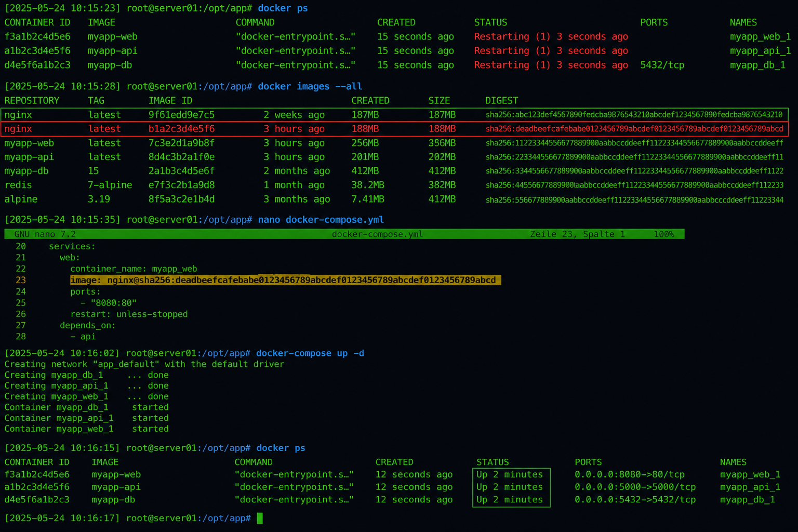The width and height of the screenshot is (798, 532).
Task: Select Restarting status of myapp_api_1
Action: (x=551, y=50)
